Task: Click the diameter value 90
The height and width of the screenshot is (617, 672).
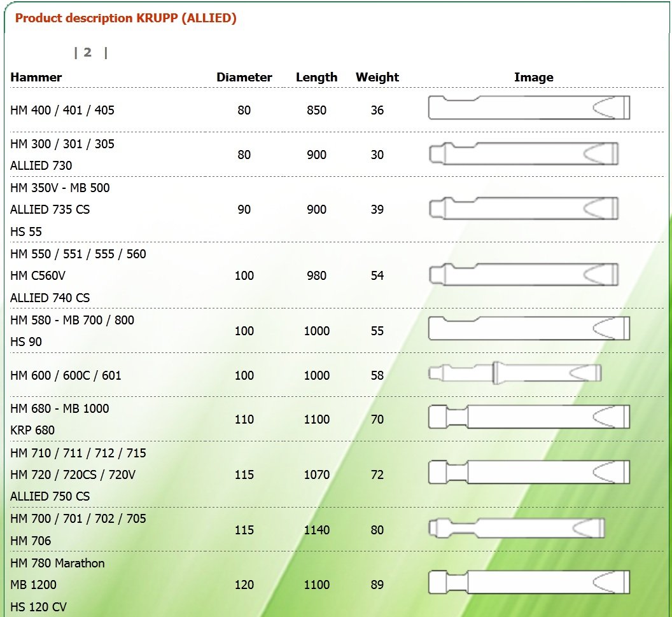Action: 244,209
